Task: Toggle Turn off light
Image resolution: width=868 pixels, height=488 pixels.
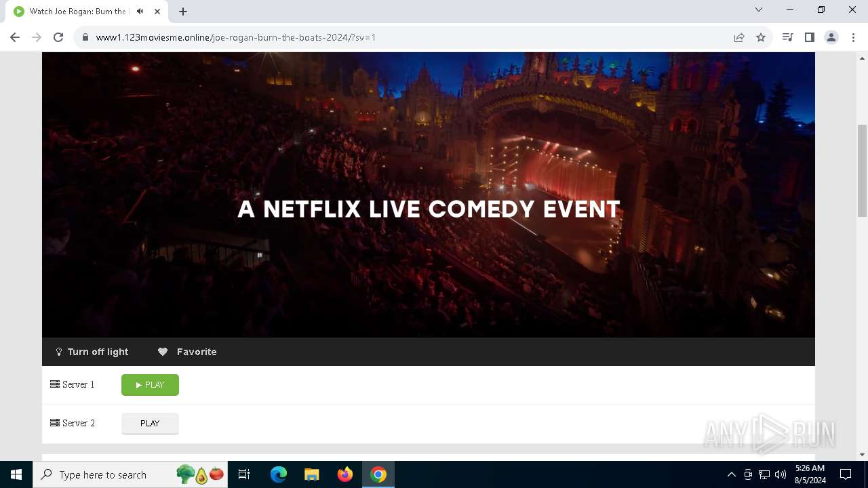Action: (x=92, y=352)
